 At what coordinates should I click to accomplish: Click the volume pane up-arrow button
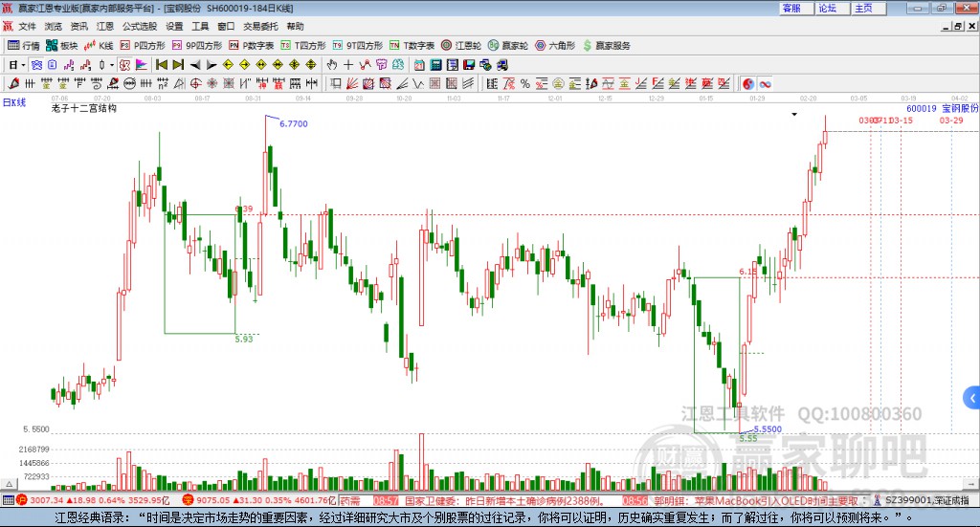[x=9, y=484]
